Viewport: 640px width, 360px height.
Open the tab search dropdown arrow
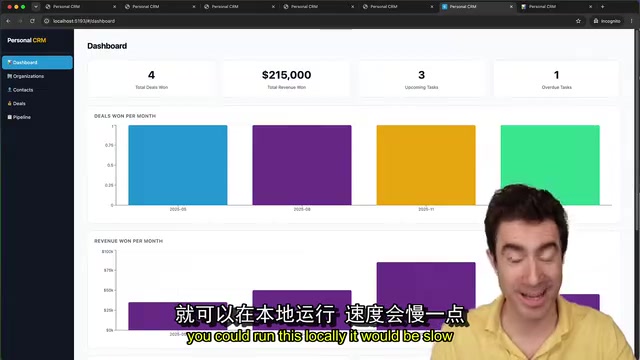click(x=36, y=7)
